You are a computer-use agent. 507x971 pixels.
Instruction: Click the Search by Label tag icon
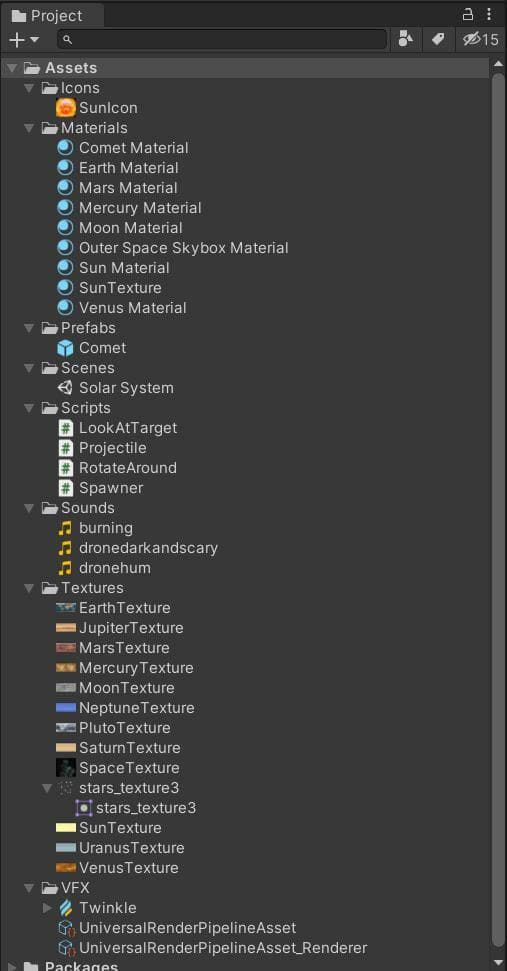[438, 40]
